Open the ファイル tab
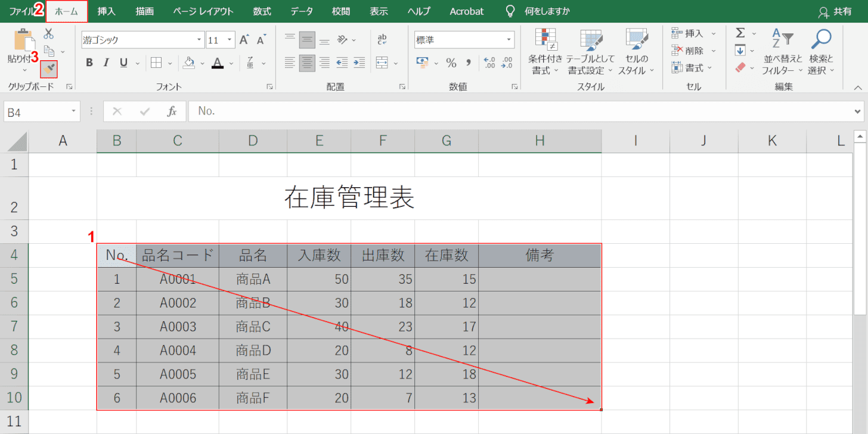Viewport: 868px width, 434px height. 21,11
